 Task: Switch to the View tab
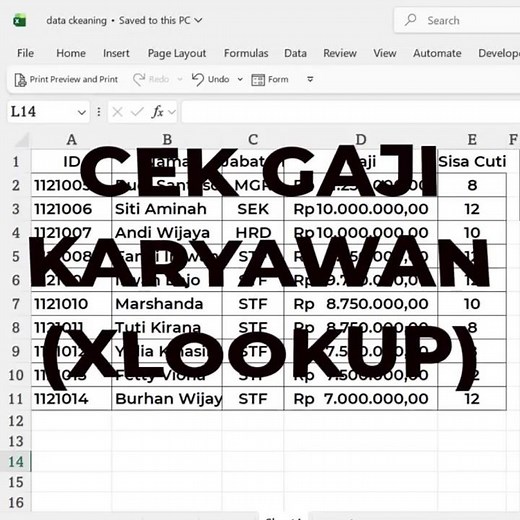coord(385,53)
